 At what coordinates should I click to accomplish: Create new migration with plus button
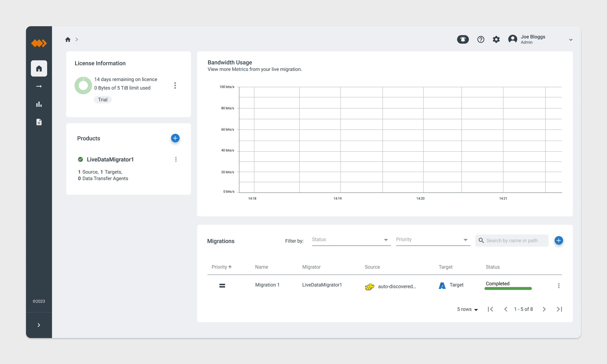[558, 240]
